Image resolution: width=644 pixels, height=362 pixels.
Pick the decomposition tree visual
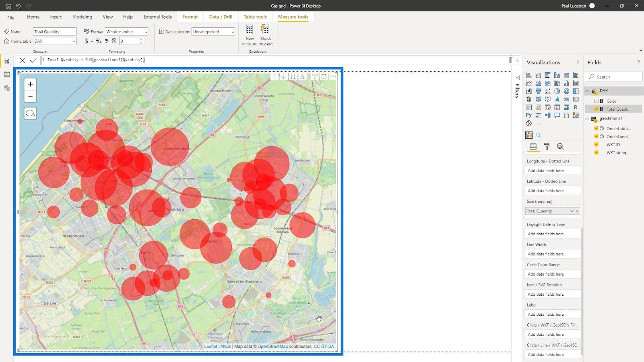point(548,115)
